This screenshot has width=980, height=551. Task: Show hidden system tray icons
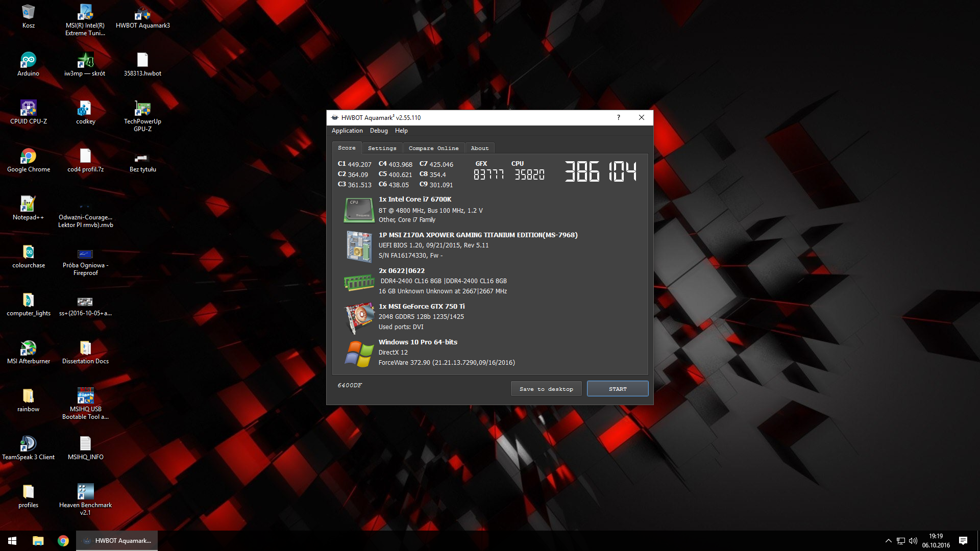pos(888,541)
